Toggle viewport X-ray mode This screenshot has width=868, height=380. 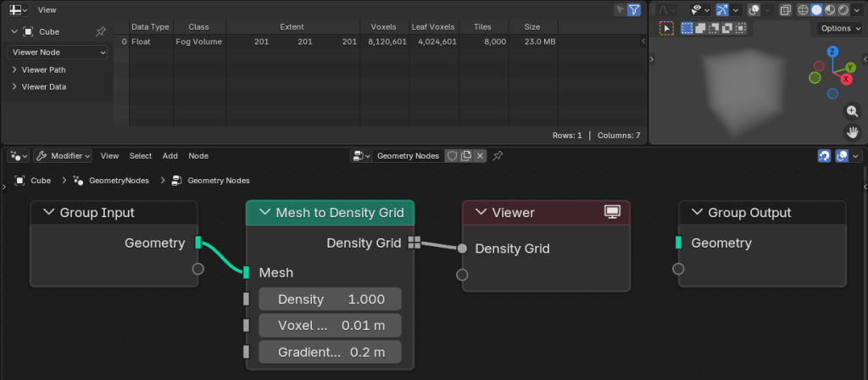[786, 10]
